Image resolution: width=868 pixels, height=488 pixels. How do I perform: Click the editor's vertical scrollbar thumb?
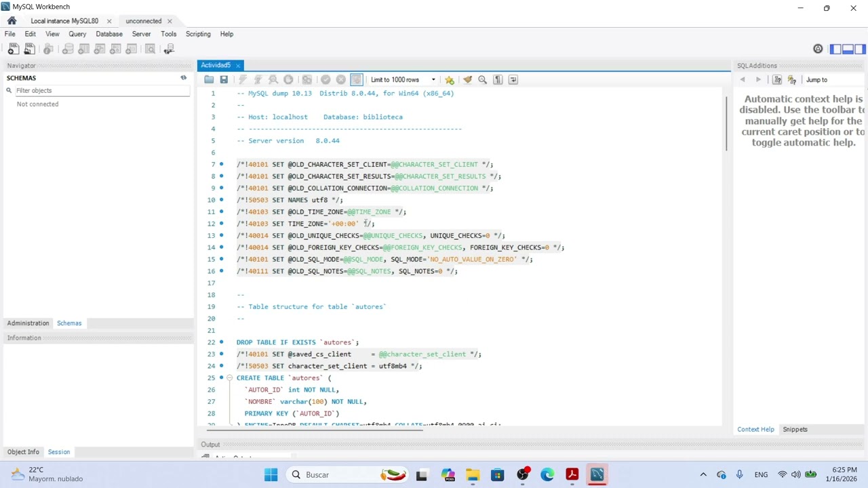[726, 123]
